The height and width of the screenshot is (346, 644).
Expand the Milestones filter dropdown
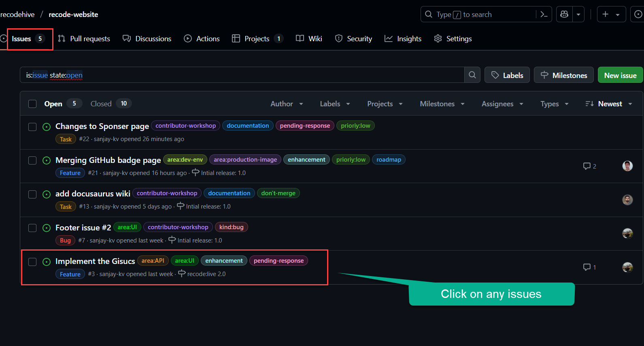coord(442,104)
